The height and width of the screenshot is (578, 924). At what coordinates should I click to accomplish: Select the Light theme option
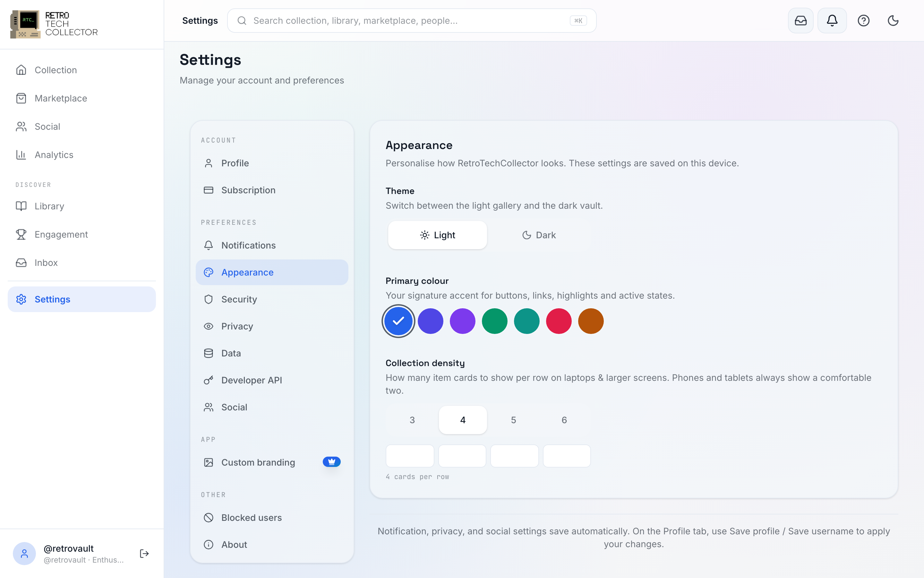438,235
